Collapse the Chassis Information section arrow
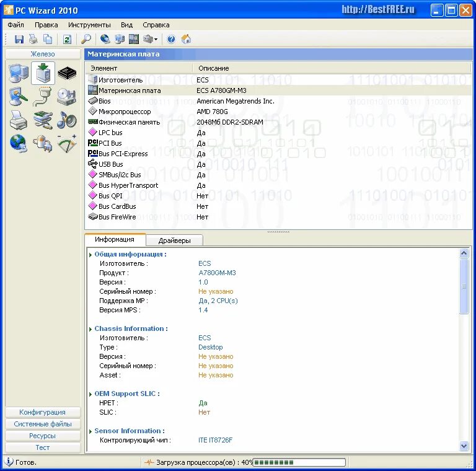 (x=90, y=329)
